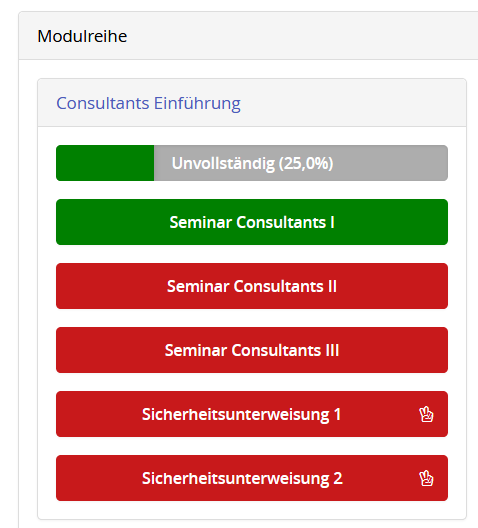Click the Unvollständig (25,0%) progress text
The width and height of the screenshot is (478, 528).
pos(252,163)
